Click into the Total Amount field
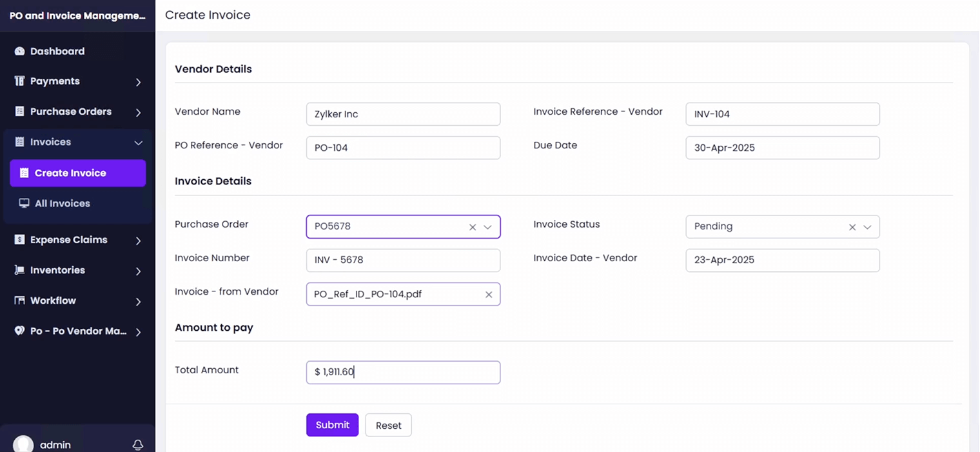This screenshot has width=980, height=452. tap(403, 372)
